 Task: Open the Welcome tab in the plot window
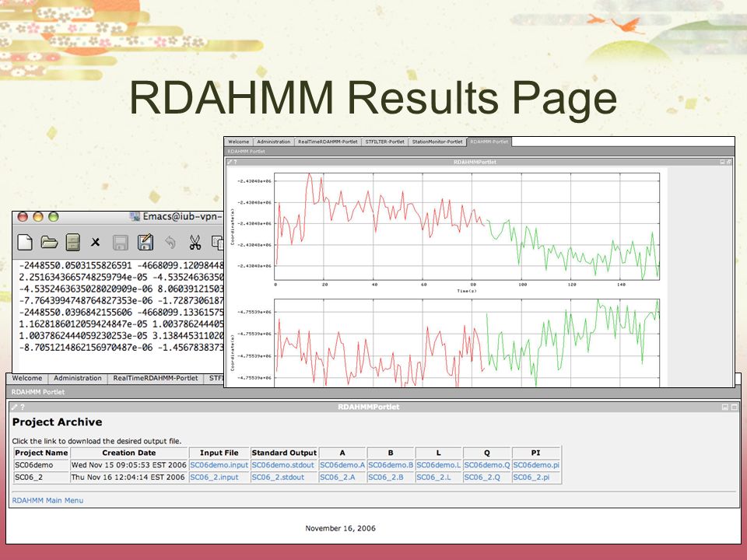pyautogui.click(x=238, y=142)
